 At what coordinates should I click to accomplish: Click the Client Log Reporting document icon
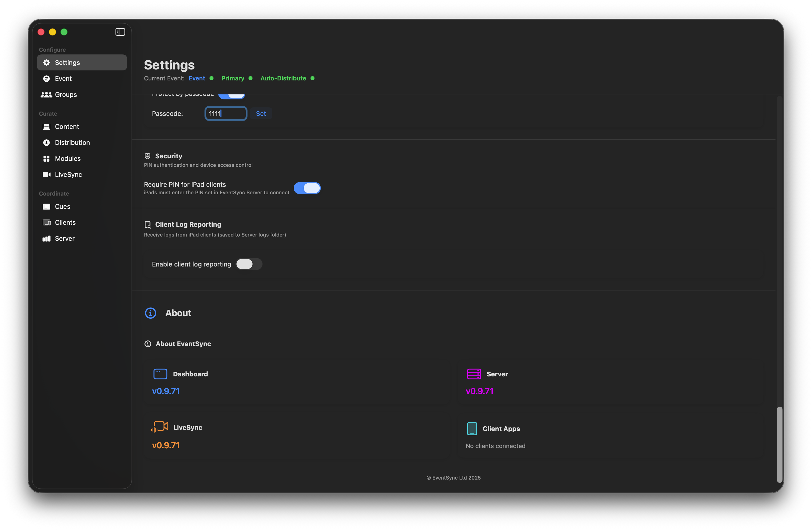(147, 225)
